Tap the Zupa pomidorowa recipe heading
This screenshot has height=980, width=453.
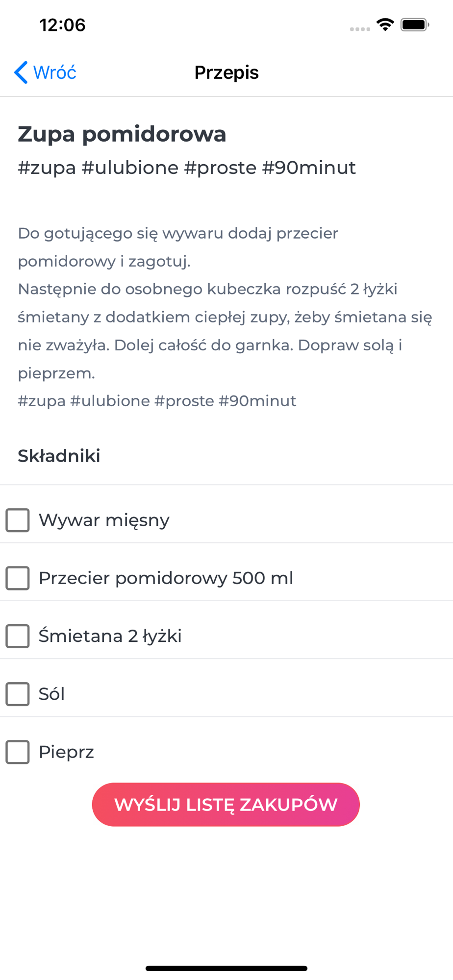tap(122, 134)
